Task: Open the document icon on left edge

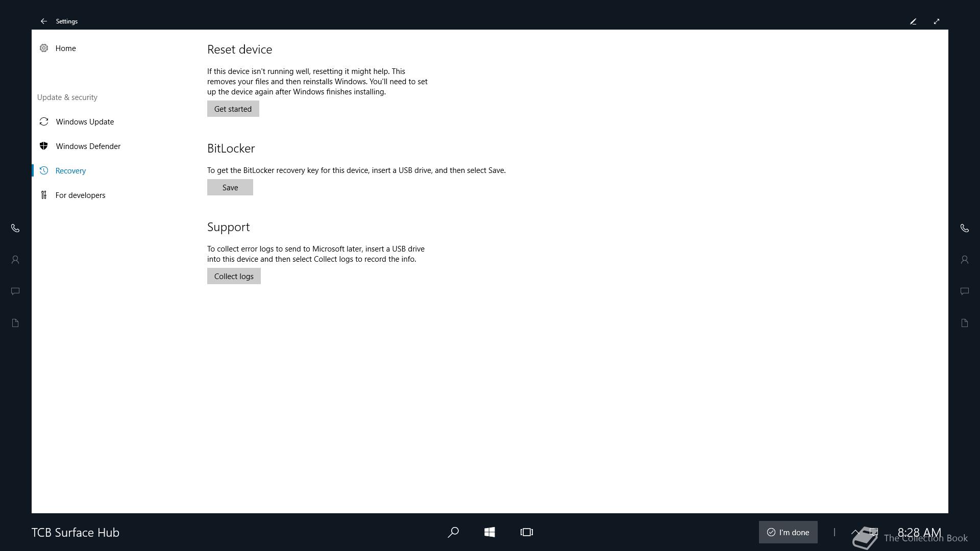Action: tap(15, 323)
